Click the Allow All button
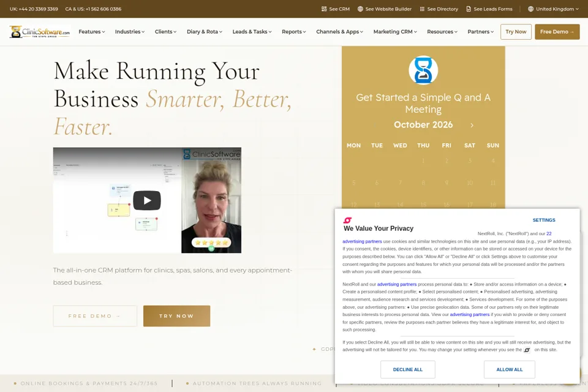Viewport: 588px width, 392px height. (509, 369)
